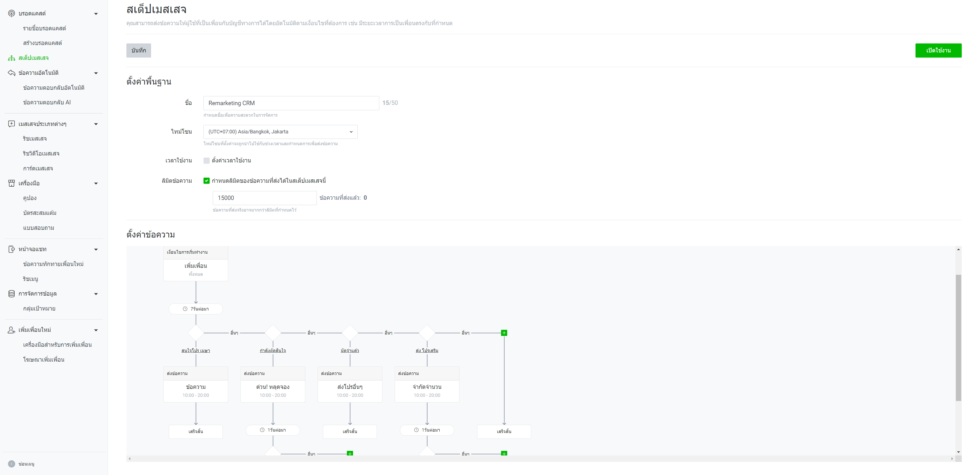Click the data management database icon
Viewport: 980px width, 475px height.
pos(11,294)
